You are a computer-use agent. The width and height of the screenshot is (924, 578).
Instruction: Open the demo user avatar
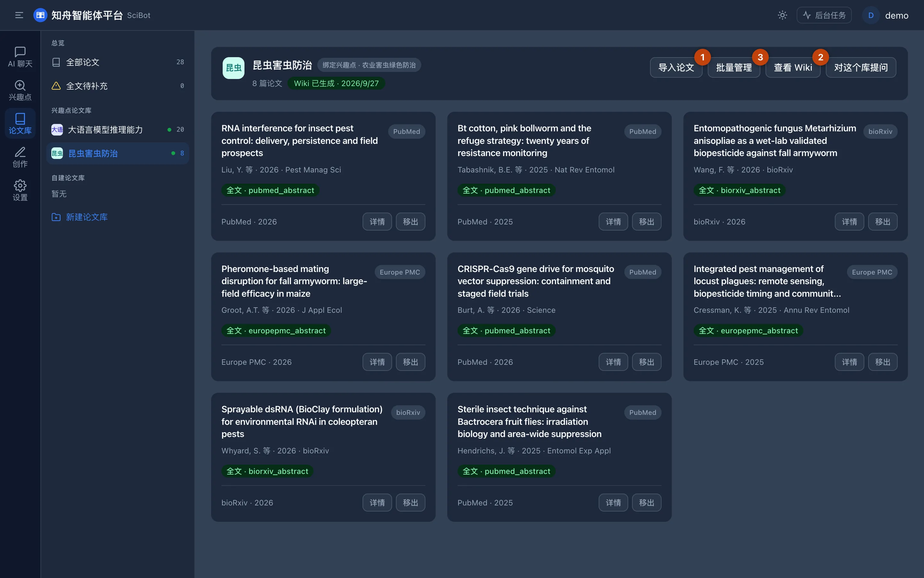click(871, 15)
